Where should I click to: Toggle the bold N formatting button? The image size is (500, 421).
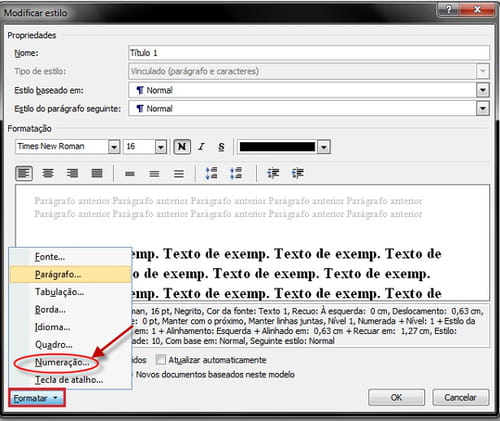(182, 147)
